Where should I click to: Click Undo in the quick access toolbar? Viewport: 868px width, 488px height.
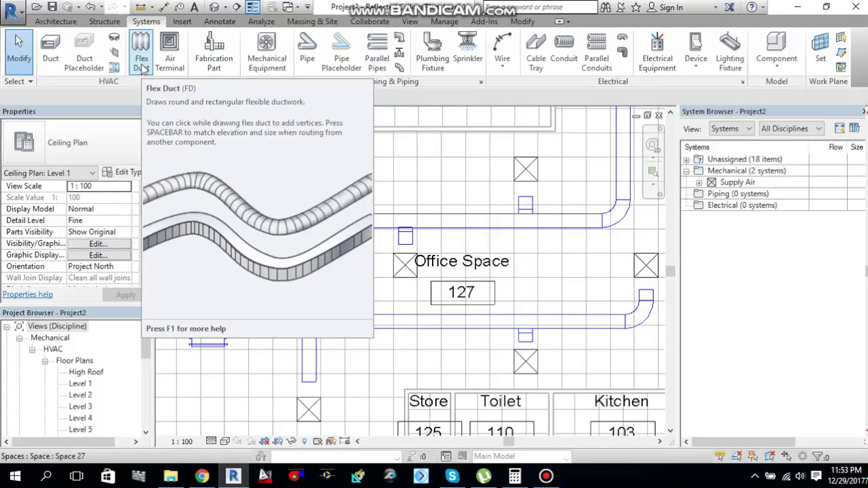tap(90, 7)
